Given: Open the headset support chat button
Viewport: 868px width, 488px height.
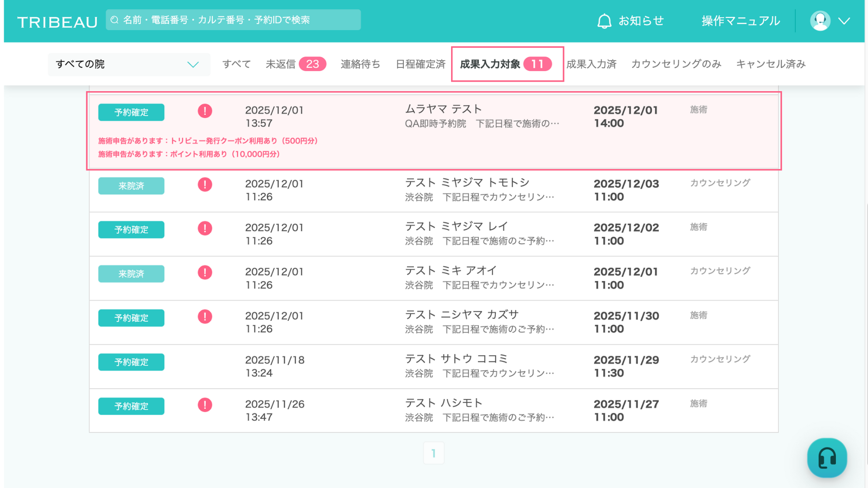Looking at the screenshot, I should pos(827,458).
